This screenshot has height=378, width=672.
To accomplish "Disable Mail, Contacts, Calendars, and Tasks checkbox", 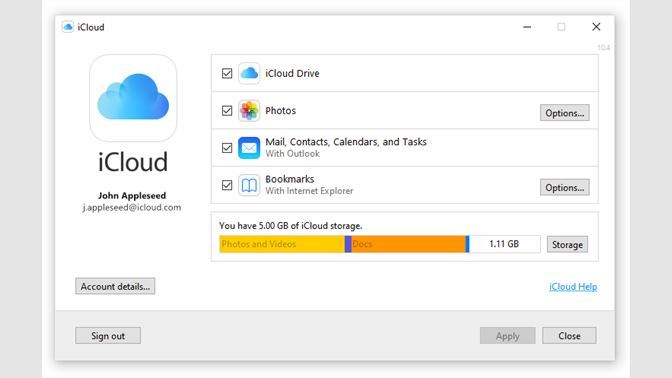I will [227, 148].
